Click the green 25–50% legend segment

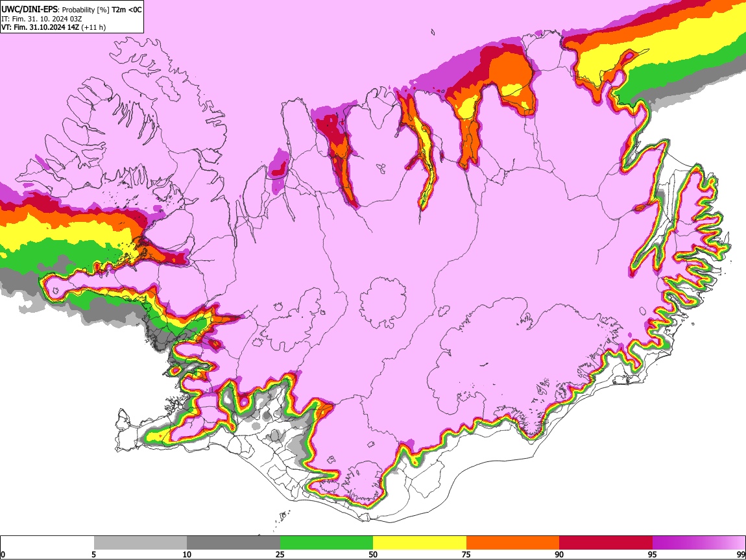pyautogui.click(x=326, y=542)
